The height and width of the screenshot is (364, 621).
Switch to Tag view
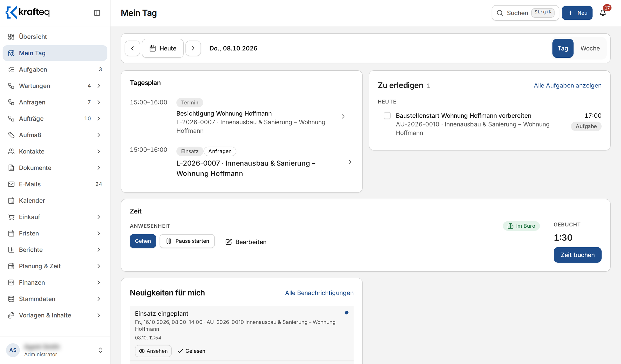click(563, 48)
